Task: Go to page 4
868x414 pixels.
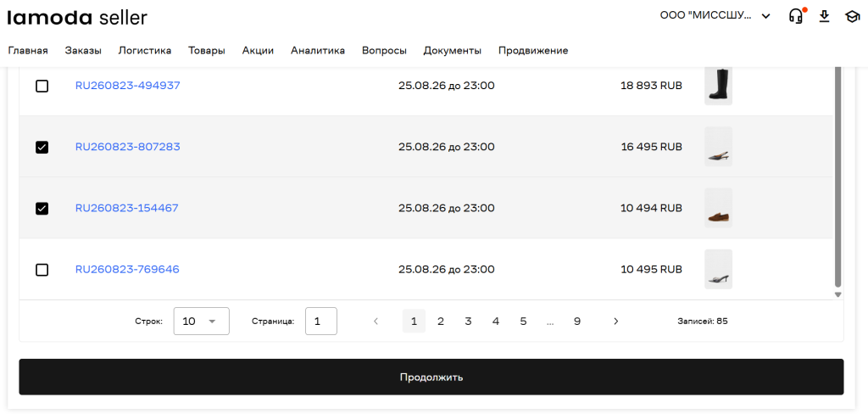Action: pos(495,322)
